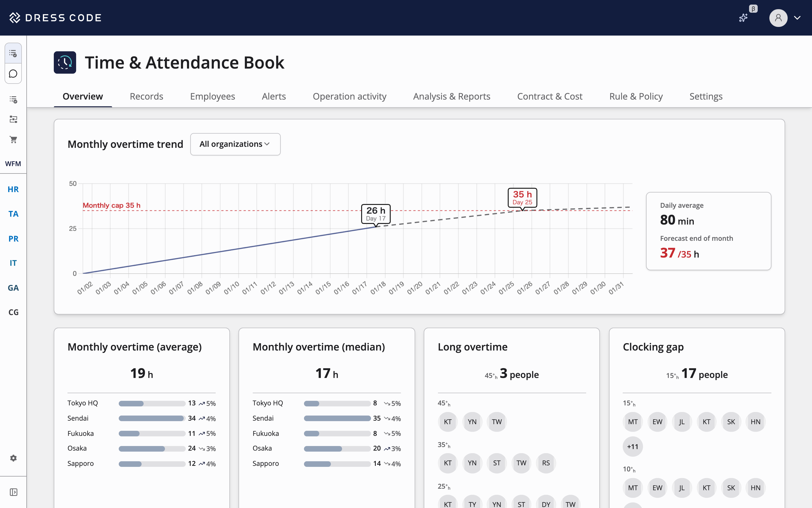Screen dimensions: 812x508
Task: Open the Analysis & Reports tab
Action: click(x=452, y=97)
